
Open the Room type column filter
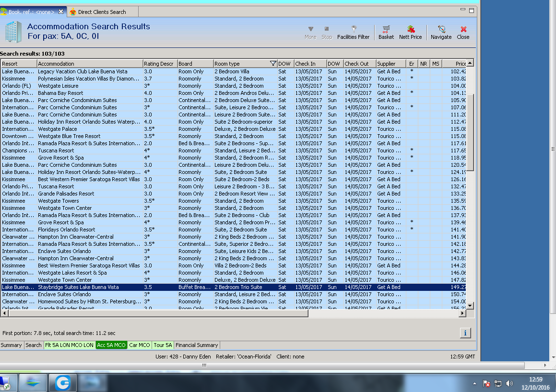[273, 64]
